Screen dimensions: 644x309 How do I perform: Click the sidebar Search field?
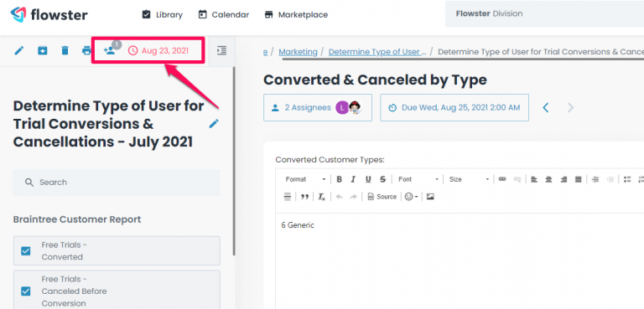[117, 183]
